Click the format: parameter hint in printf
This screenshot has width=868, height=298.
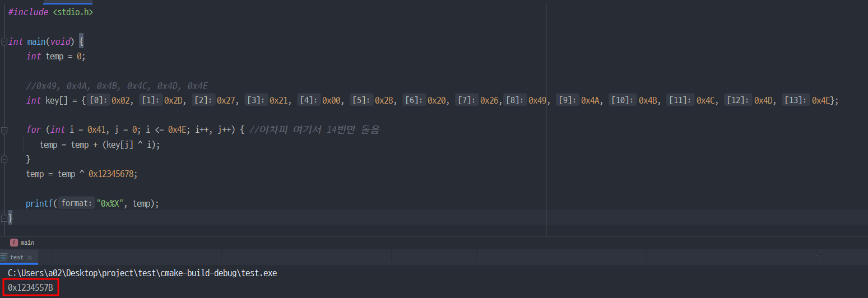[x=76, y=203]
